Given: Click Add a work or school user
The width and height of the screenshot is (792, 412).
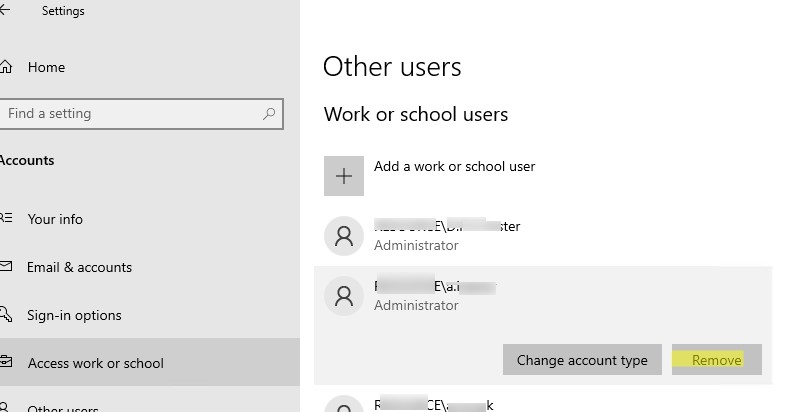Looking at the screenshot, I should pos(455,166).
